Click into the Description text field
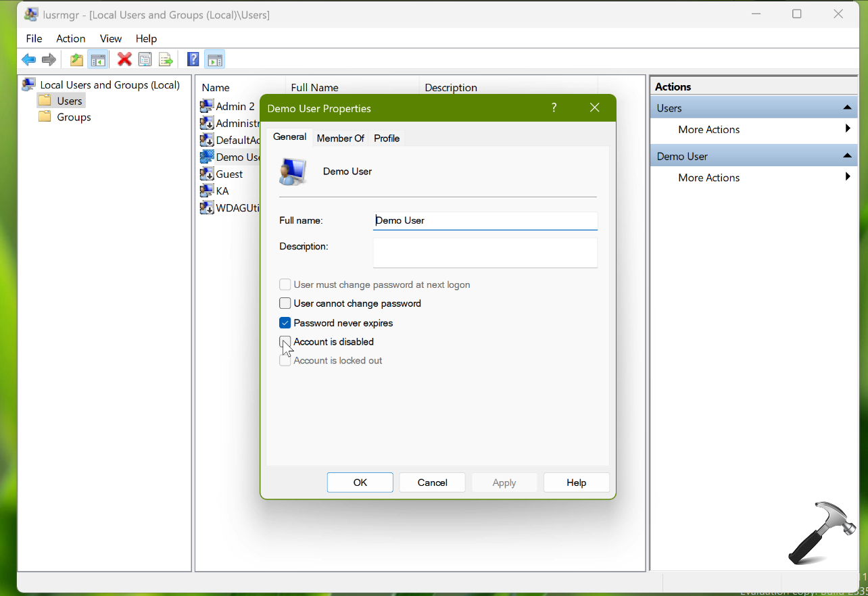Viewport: 868px width, 596px height. (485, 253)
